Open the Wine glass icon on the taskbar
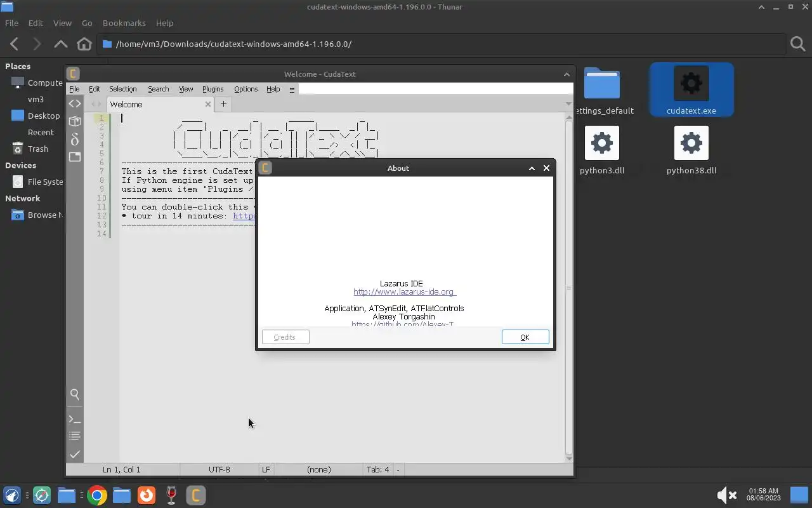Image resolution: width=812 pixels, height=508 pixels. pyautogui.click(x=171, y=495)
